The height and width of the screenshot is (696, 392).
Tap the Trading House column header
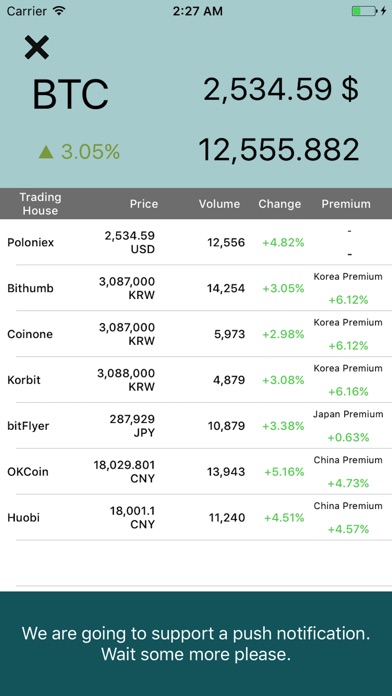click(x=40, y=204)
